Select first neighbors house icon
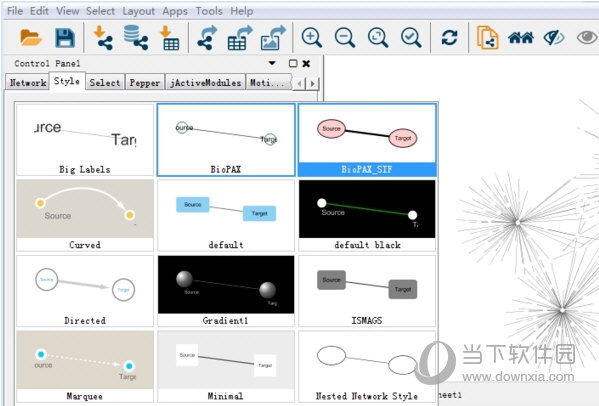This screenshot has height=406, width=599. point(521,38)
